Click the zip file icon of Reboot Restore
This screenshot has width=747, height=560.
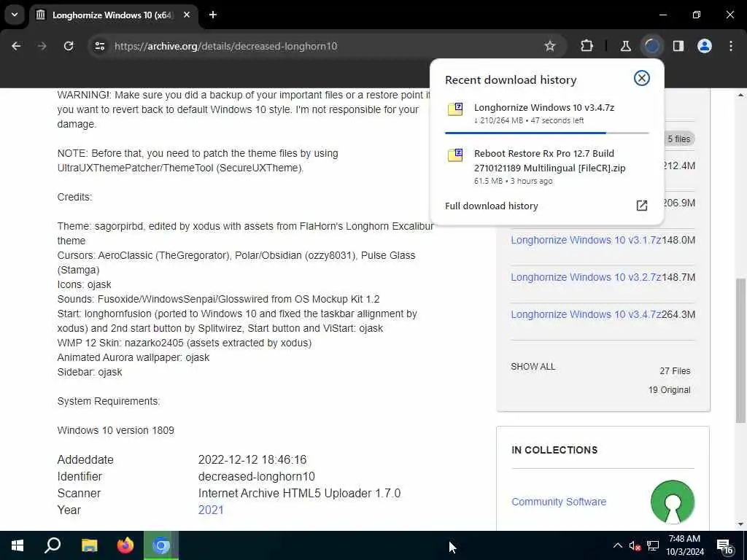(455, 155)
